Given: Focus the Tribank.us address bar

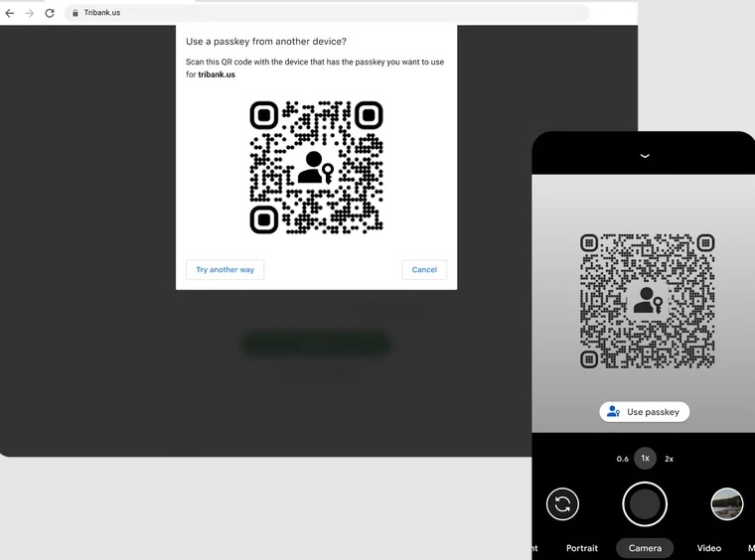Looking at the screenshot, I should 327,13.
